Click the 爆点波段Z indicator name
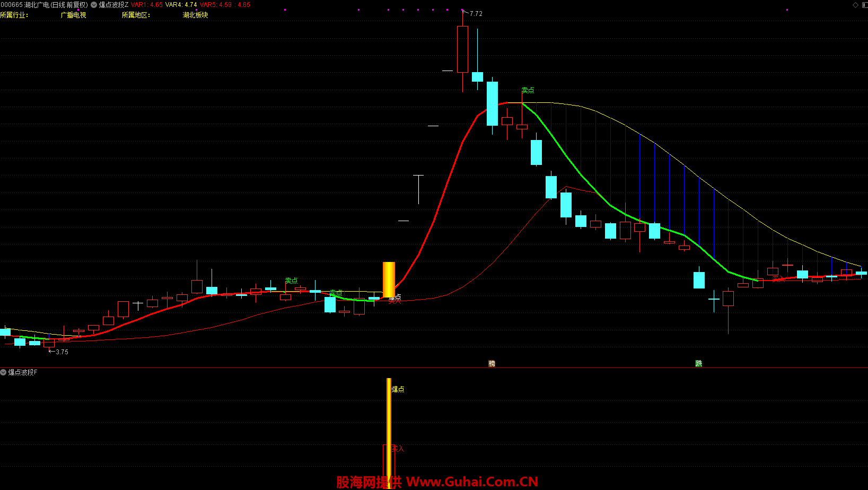Viewport: 868px width, 490px height. click(x=113, y=5)
